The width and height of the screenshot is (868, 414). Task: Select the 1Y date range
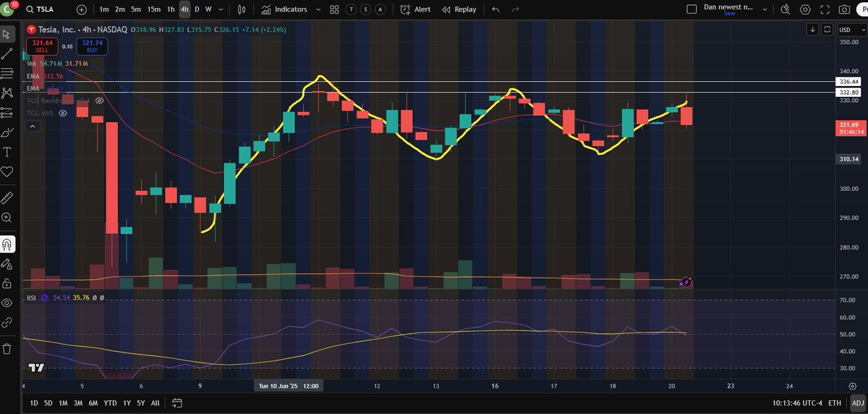pyautogui.click(x=127, y=402)
